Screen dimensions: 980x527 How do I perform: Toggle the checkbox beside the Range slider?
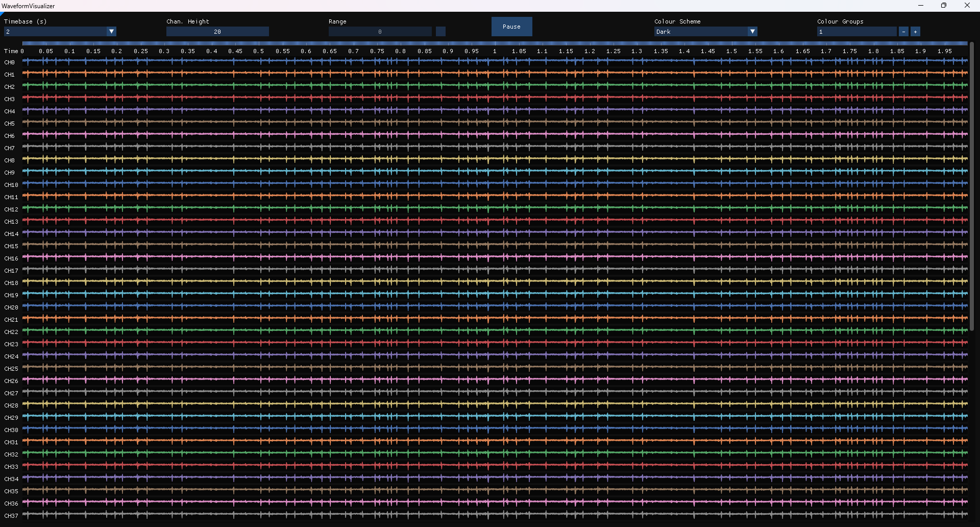tap(440, 31)
